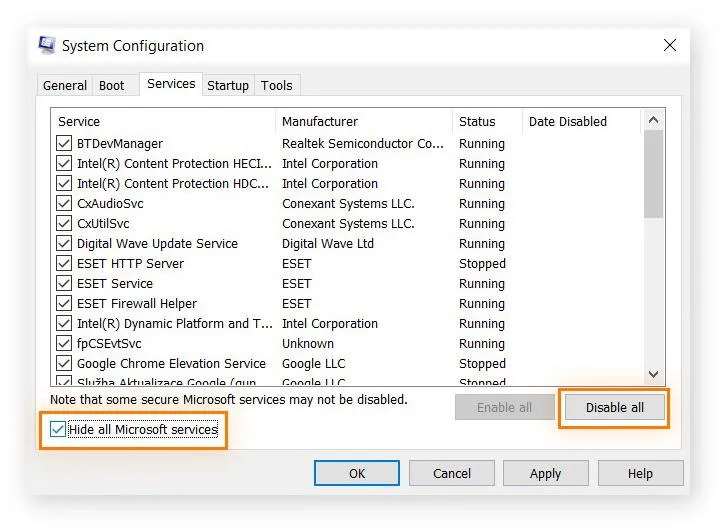Toggle Intel(R) Content Protection HDC checkbox
The height and width of the screenshot is (529, 723).
(x=64, y=184)
